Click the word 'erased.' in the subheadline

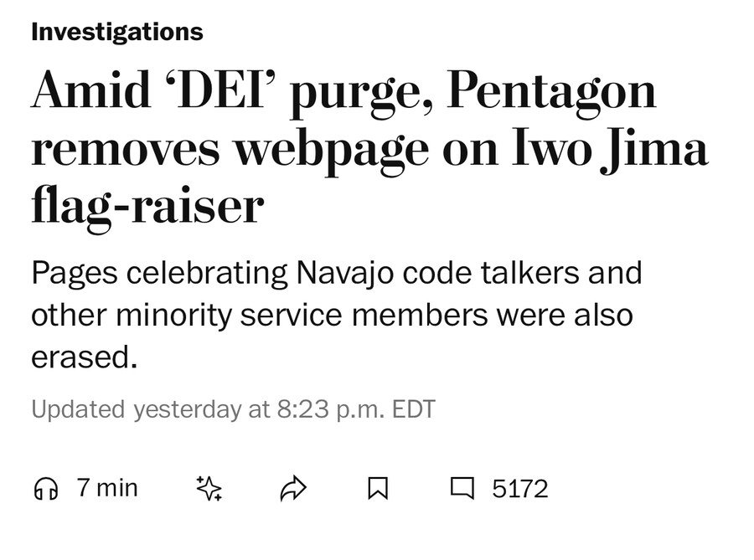pos(84,357)
